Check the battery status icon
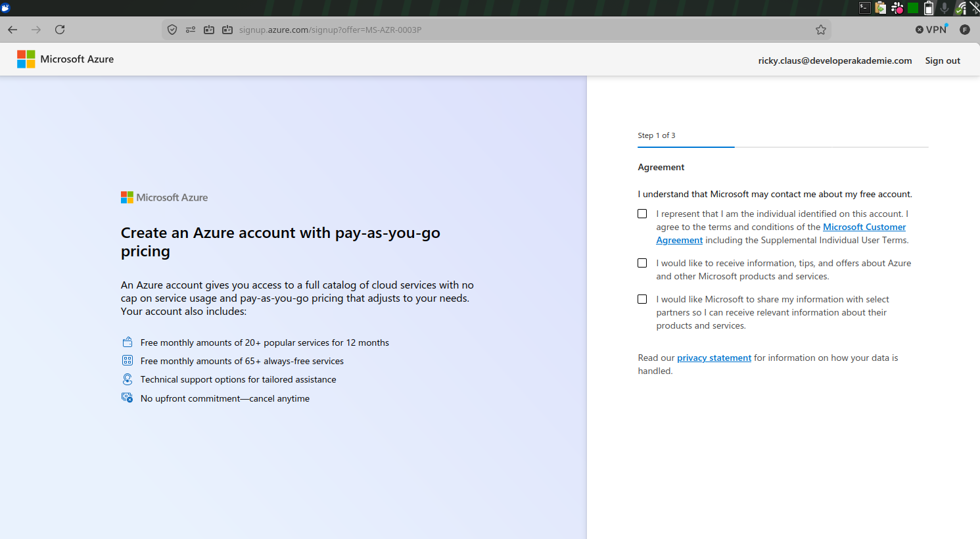980x539 pixels. point(929,8)
